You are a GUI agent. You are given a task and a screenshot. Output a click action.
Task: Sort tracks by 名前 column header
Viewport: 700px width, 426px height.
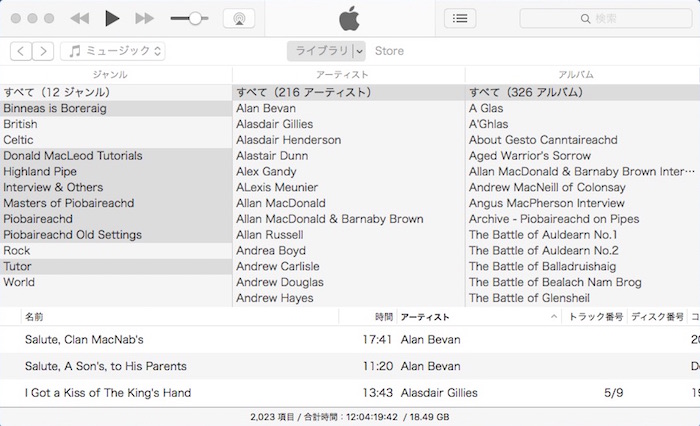[35, 317]
